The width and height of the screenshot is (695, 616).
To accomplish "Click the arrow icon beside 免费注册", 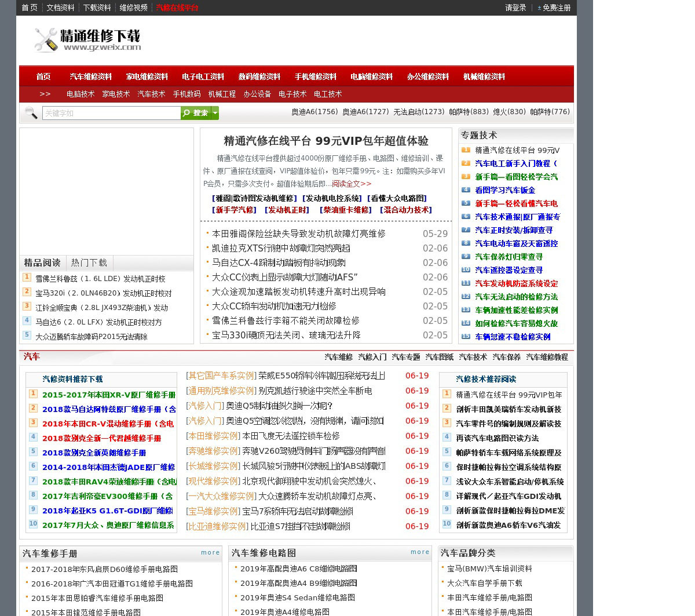I will (539, 8).
